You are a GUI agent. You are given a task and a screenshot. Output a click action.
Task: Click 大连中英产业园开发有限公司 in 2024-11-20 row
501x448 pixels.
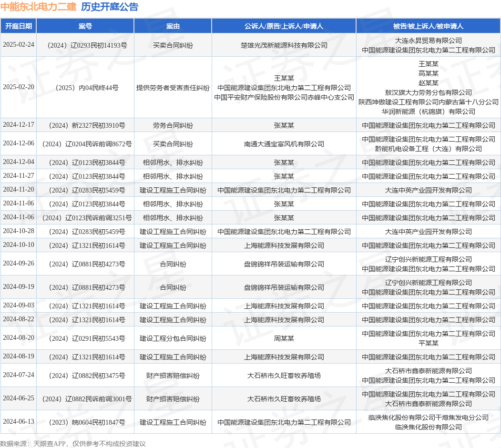tap(428, 190)
